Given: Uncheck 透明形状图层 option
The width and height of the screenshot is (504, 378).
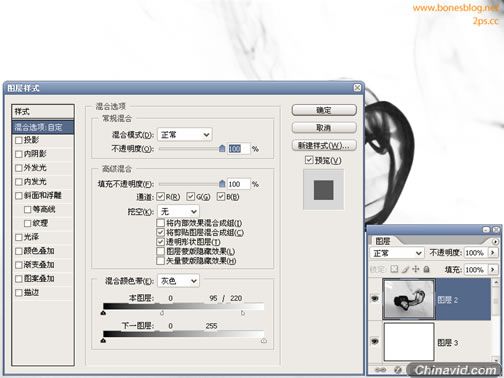Looking at the screenshot, I should click(x=160, y=241).
